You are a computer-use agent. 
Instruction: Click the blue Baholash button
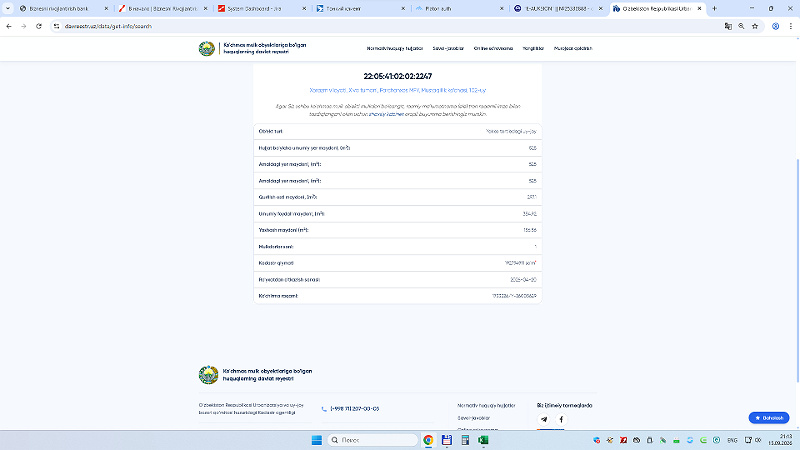pos(769,418)
